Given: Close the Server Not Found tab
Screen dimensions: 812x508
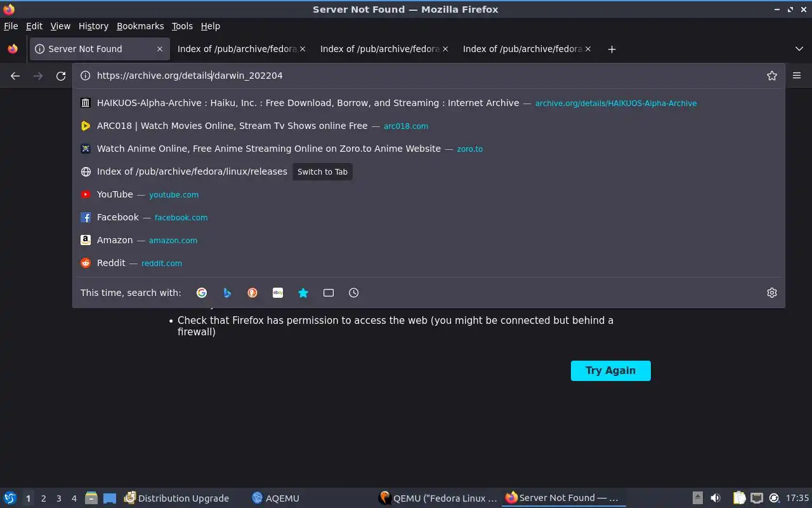Looking at the screenshot, I should (x=160, y=49).
